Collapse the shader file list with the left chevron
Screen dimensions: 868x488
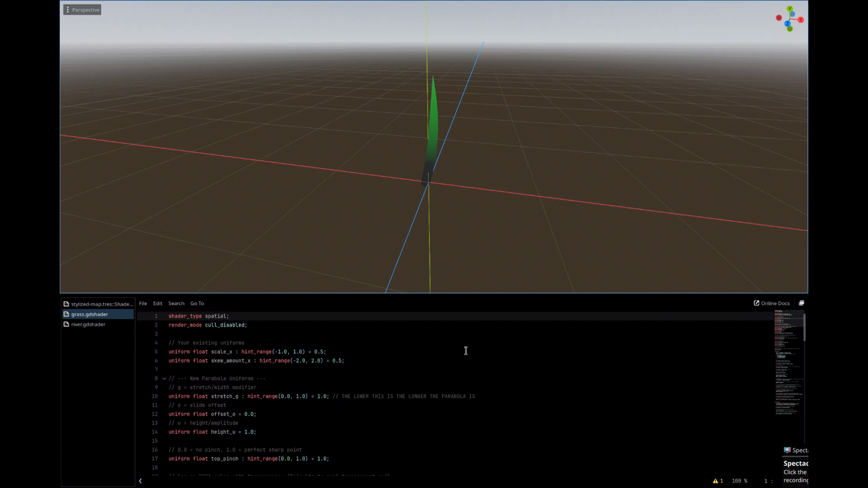pos(140,481)
